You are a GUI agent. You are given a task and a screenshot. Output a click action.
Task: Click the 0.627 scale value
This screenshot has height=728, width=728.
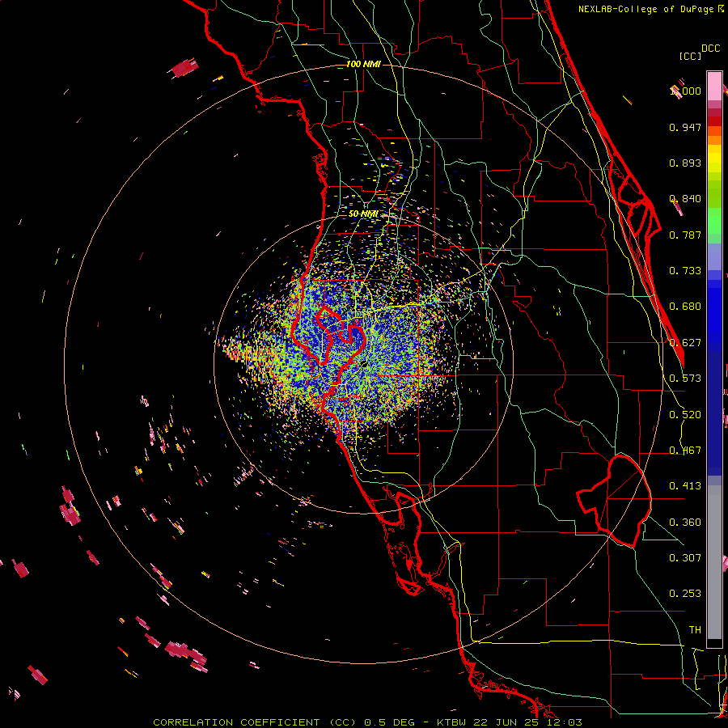pyautogui.click(x=685, y=343)
